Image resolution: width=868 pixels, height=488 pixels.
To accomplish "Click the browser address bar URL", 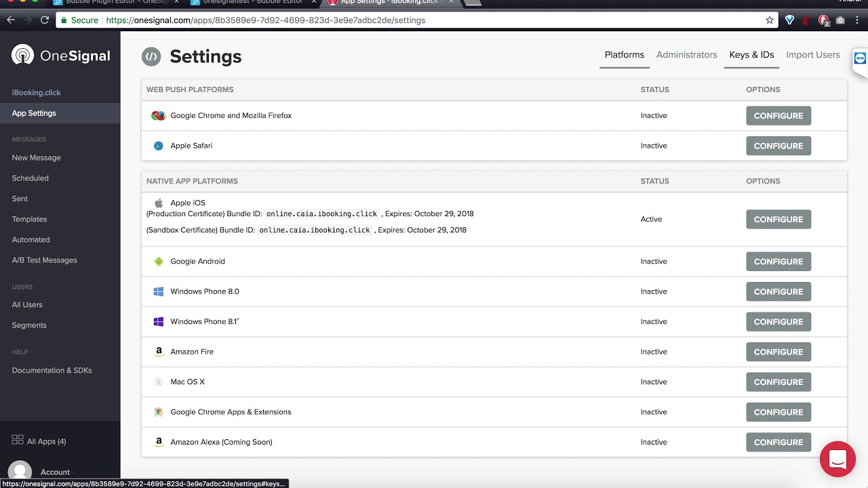I will pyautogui.click(x=266, y=20).
